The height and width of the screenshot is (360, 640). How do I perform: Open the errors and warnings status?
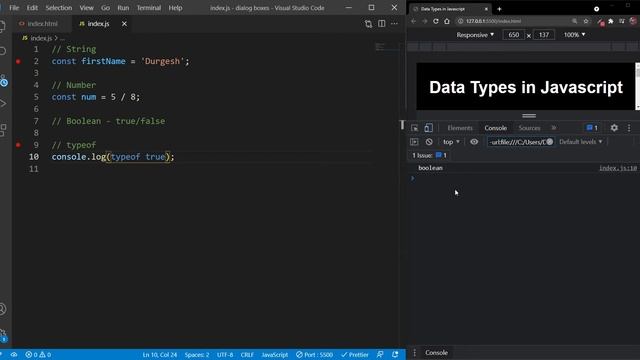point(38,354)
